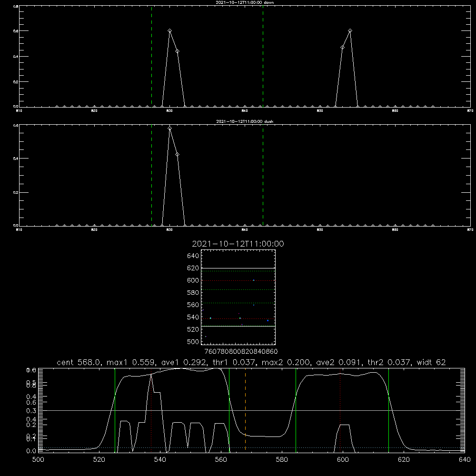Select the diamond marker at 853 in dawn plot
Screen dimensions: 476x476
pos(342,47)
